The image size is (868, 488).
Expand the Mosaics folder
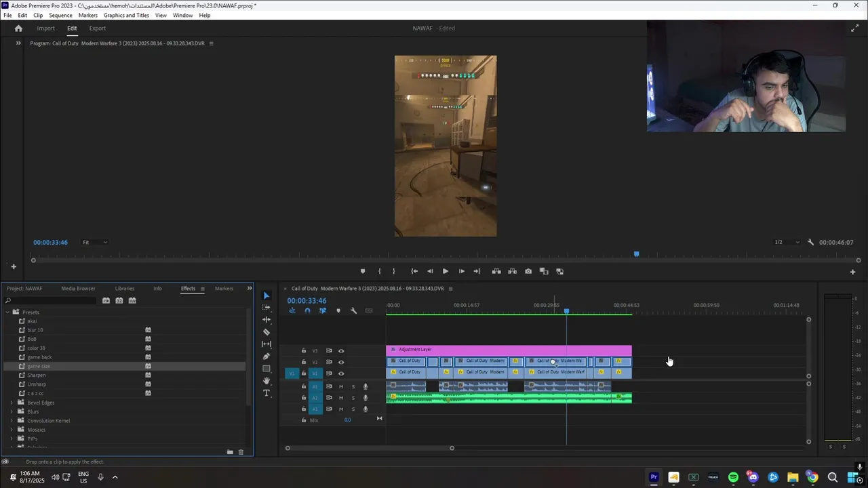(x=12, y=430)
